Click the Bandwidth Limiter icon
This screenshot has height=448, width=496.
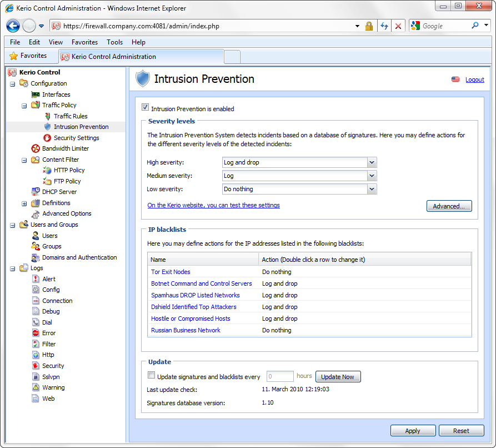(x=36, y=148)
